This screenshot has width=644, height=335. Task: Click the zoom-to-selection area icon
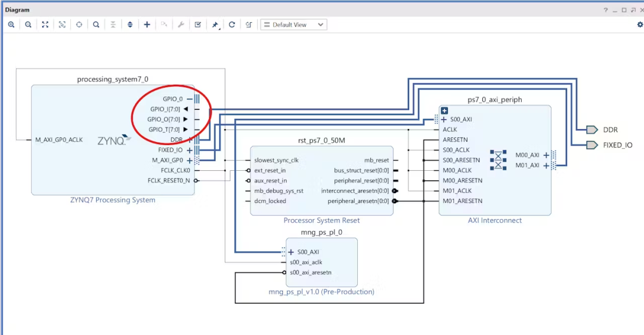pos(62,24)
